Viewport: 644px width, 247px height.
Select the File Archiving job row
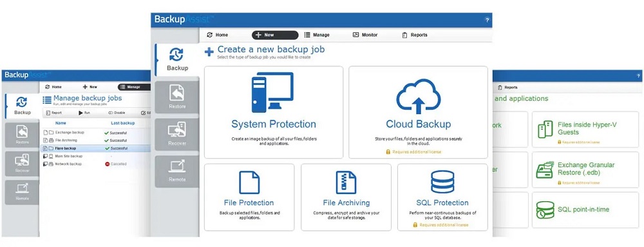96,141
